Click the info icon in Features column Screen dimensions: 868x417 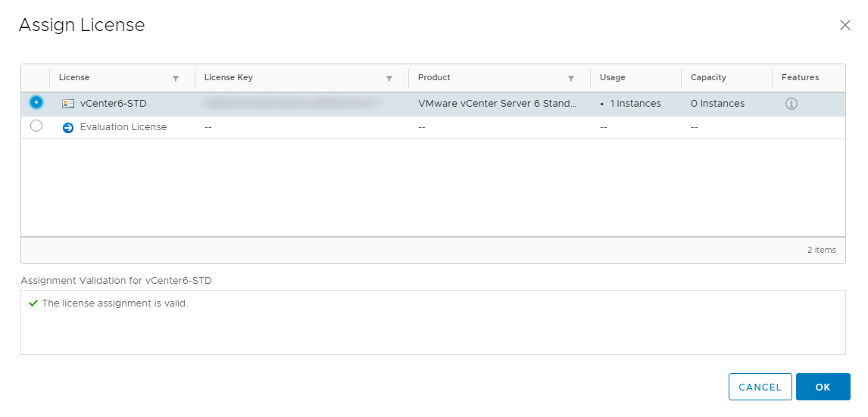coord(791,104)
